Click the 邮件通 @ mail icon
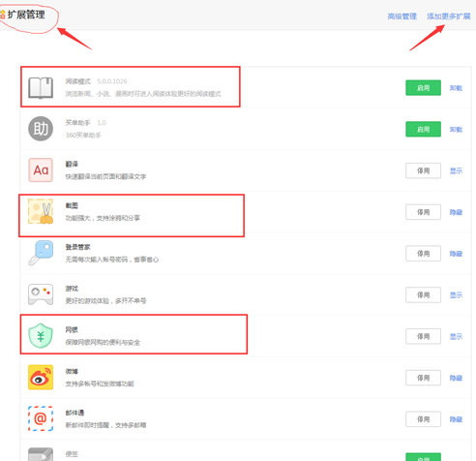Image resolution: width=476 pixels, height=461 pixels. (x=41, y=418)
